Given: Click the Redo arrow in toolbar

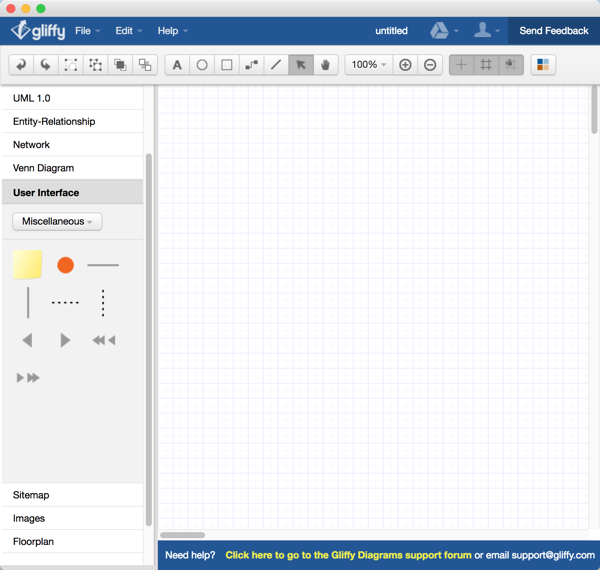Looking at the screenshot, I should tap(46, 65).
